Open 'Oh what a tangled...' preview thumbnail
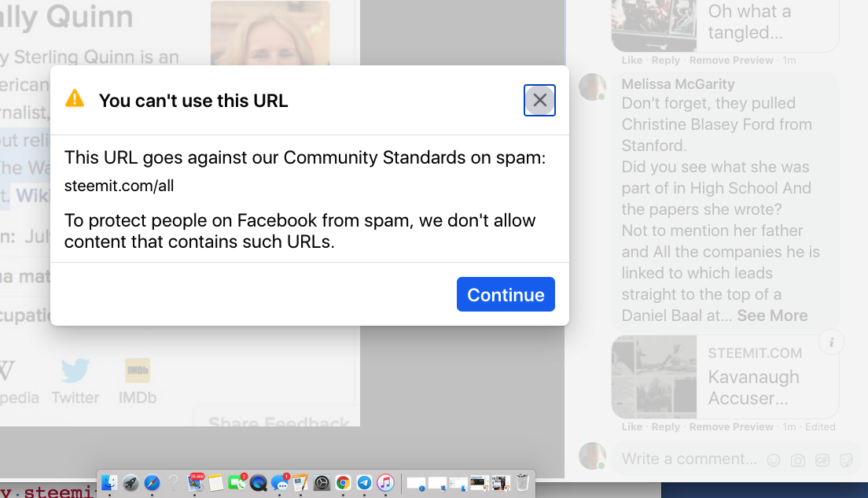This screenshot has width=868, height=498. point(654,25)
